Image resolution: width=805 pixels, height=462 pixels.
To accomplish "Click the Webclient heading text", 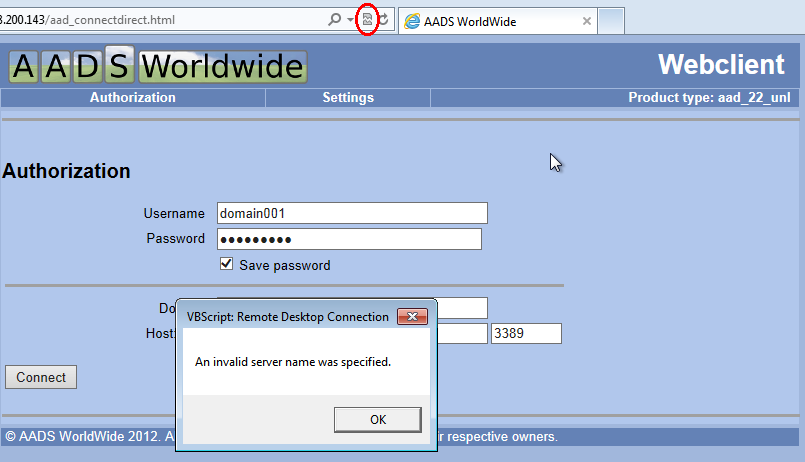I will tap(721, 65).
